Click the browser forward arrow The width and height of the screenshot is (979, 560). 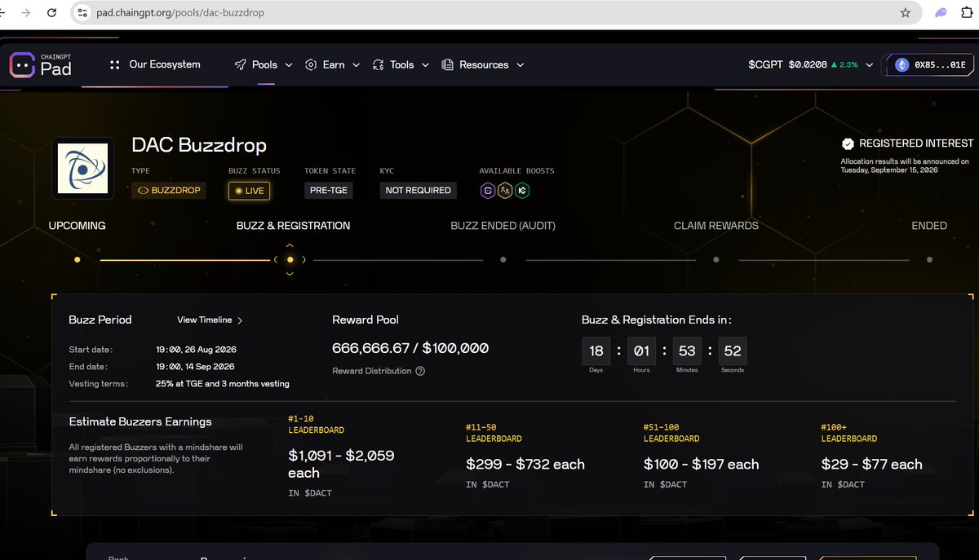[x=26, y=13]
